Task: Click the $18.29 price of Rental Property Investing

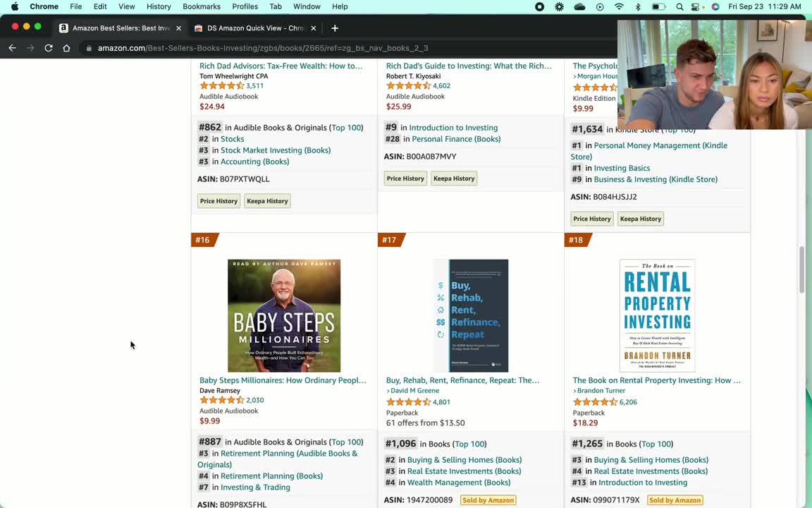Action: click(x=585, y=423)
